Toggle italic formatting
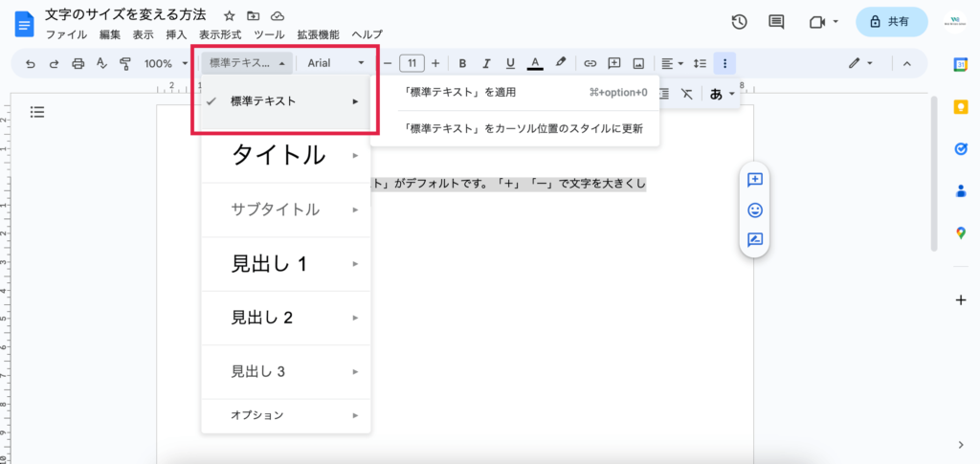 click(x=486, y=64)
